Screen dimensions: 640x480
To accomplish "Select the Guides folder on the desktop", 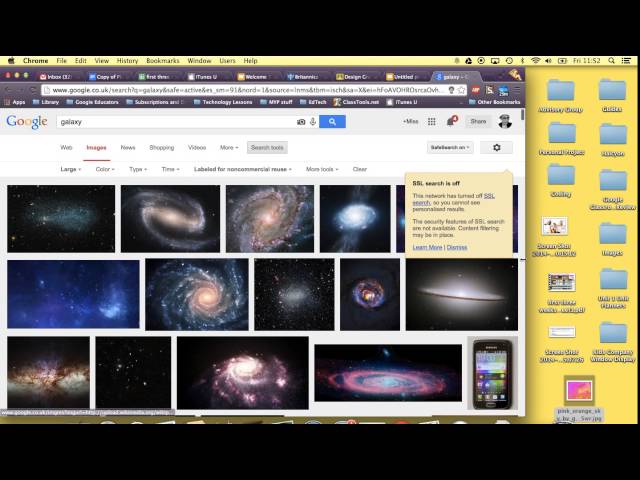I will (x=612, y=95).
